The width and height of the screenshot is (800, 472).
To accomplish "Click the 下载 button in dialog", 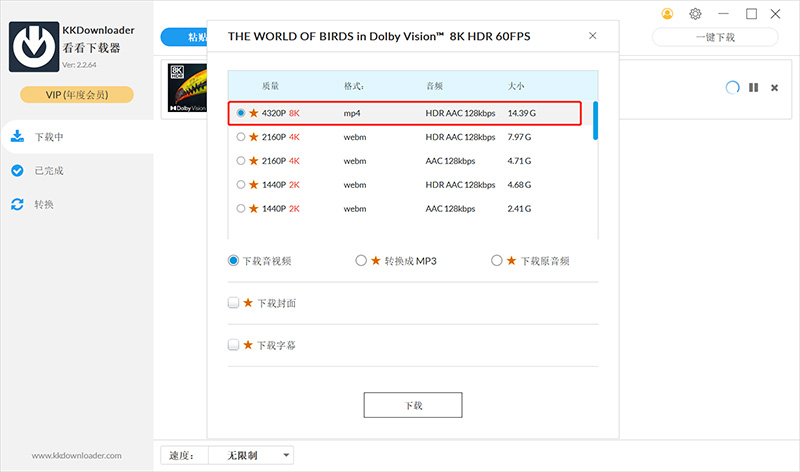I will [412, 405].
